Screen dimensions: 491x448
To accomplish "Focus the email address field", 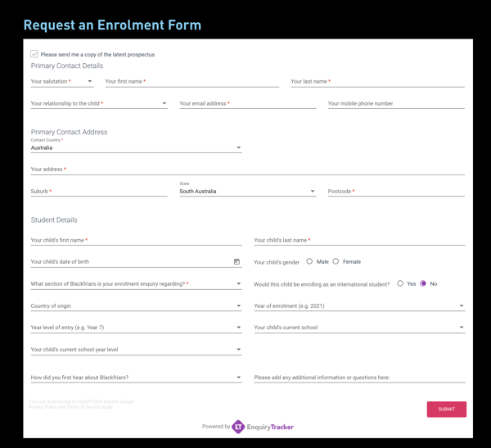I will [248, 103].
